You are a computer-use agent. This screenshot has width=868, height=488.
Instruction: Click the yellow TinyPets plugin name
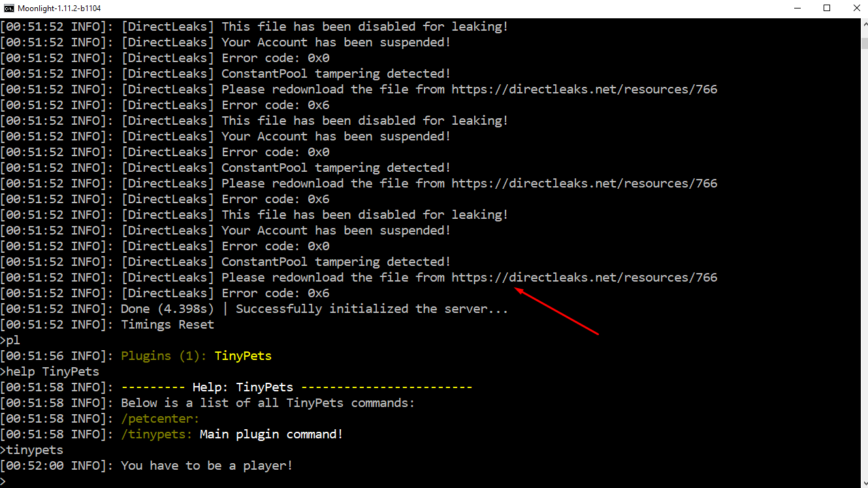click(x=243, y=356)
